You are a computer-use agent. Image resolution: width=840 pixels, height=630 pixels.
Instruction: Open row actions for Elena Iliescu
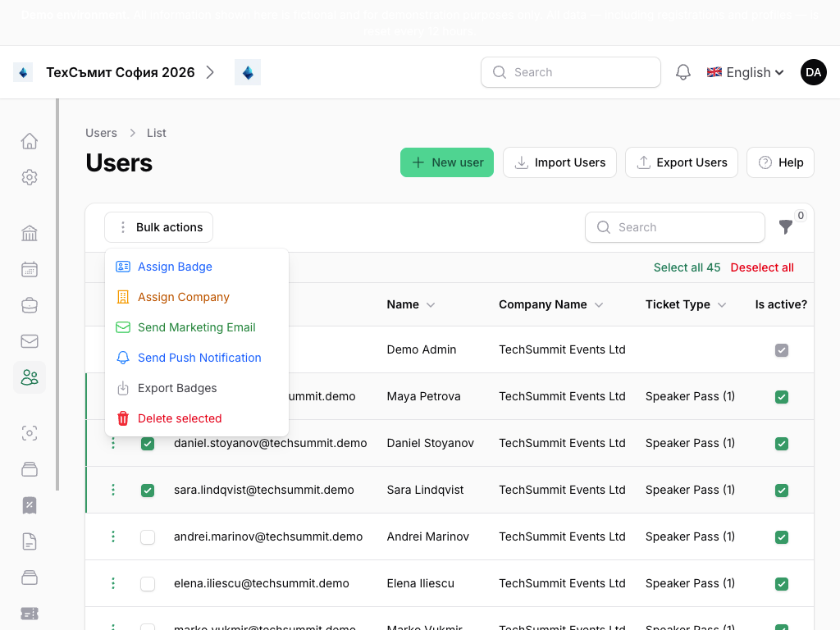point(113,583)
